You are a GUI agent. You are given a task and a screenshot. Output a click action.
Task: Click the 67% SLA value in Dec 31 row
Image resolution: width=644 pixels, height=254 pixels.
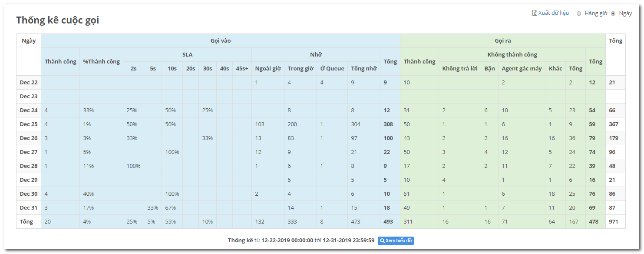pyautogui.click(x=171, y=208)
